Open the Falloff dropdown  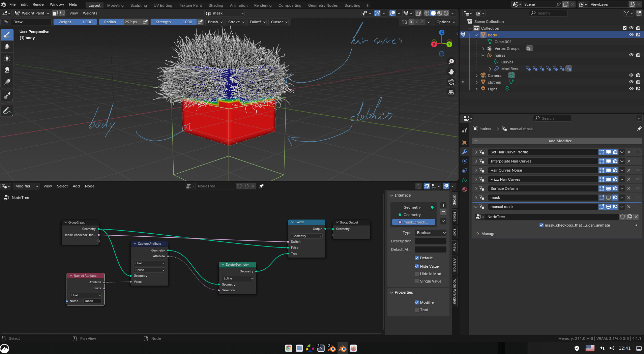point(258,22)
